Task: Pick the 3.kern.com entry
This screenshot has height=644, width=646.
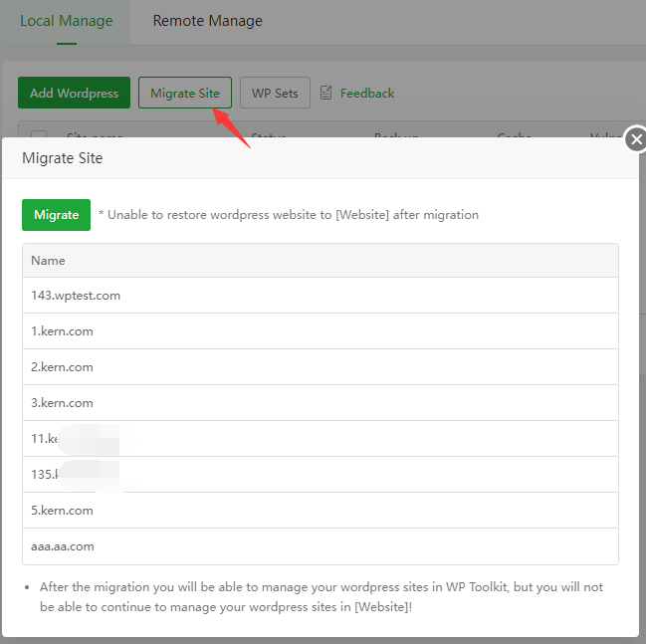Action: [62, 403]
